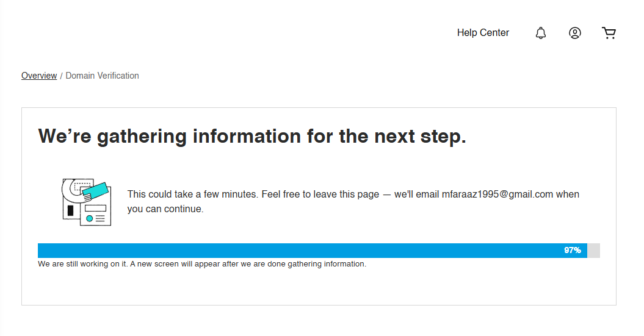Click the 'We are still working on it' status text
The image size is (644, 336).
(x=83, y=264)
